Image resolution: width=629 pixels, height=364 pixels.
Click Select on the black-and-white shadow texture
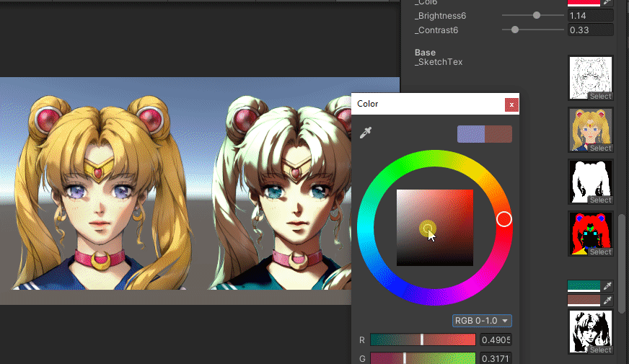point(600,350)
